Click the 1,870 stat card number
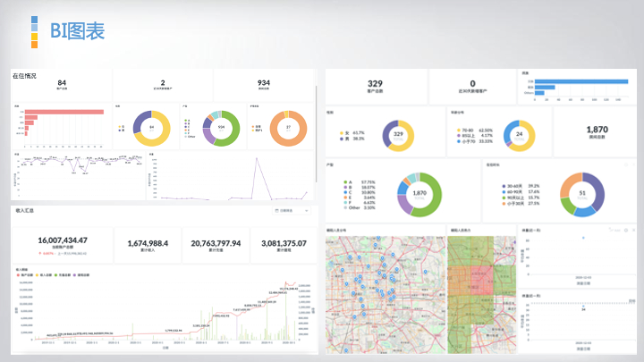The image size is (644, 362). pyautogui.click(x=597, y=130)
